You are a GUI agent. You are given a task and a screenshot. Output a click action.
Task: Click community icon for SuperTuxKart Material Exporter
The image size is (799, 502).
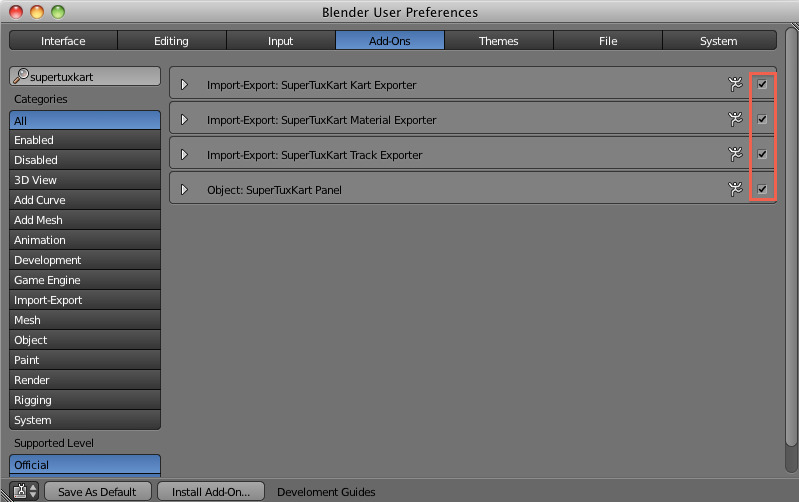pyautogui.click(x=735, y=119)
